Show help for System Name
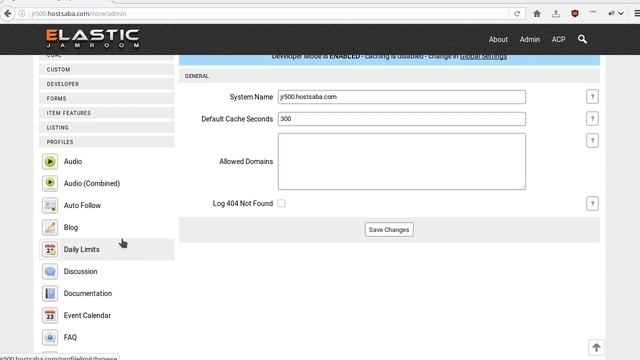This screenshot has height=360, width=640. (592, 97)
